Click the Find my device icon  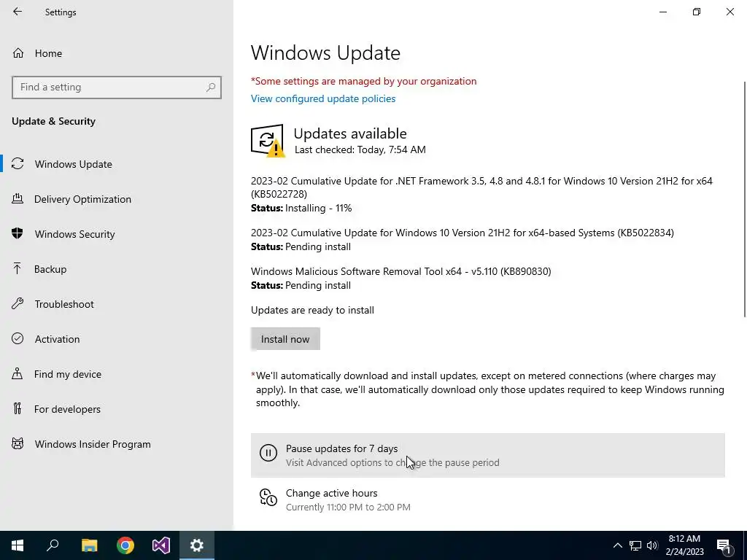18,373
